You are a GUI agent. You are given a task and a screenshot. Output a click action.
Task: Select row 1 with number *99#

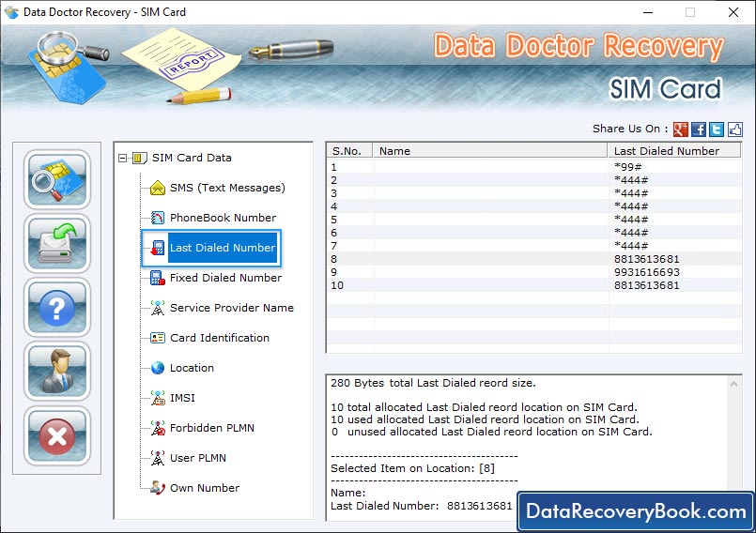534,167
